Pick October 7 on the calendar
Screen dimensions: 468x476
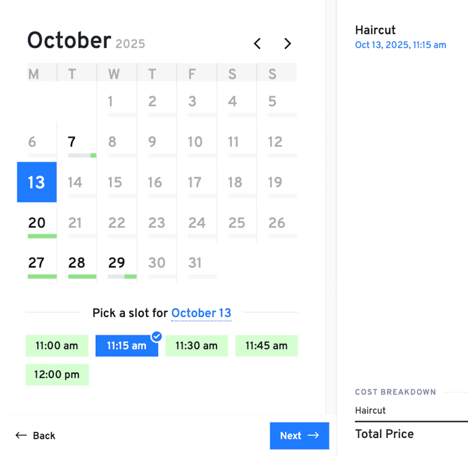pos(72,142)
